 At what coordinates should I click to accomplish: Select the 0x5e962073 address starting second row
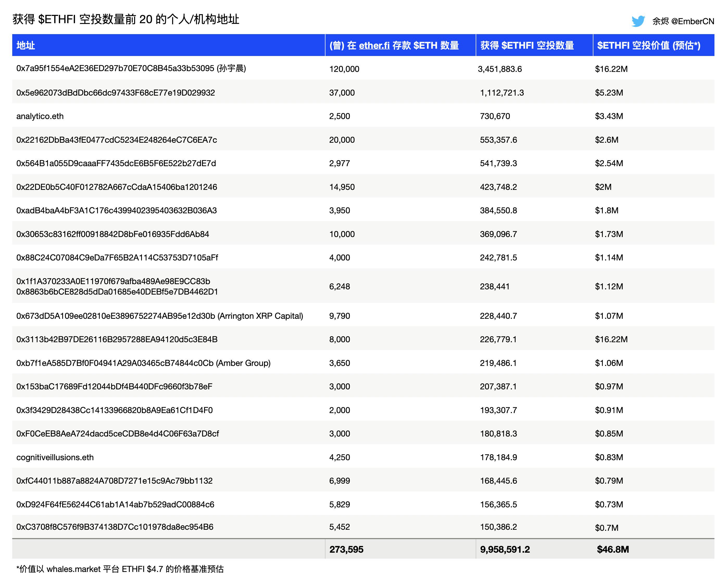[116, 92]
